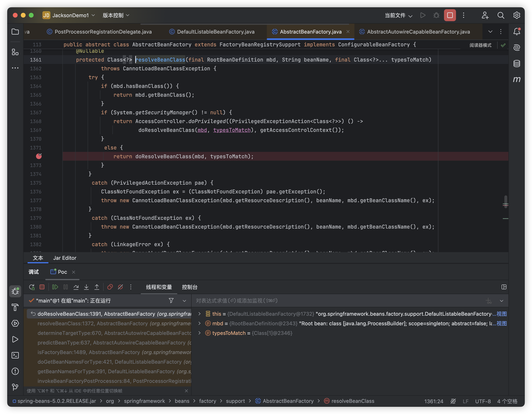
Task: Open the Build hammer tool window
Action: [15, 307]
